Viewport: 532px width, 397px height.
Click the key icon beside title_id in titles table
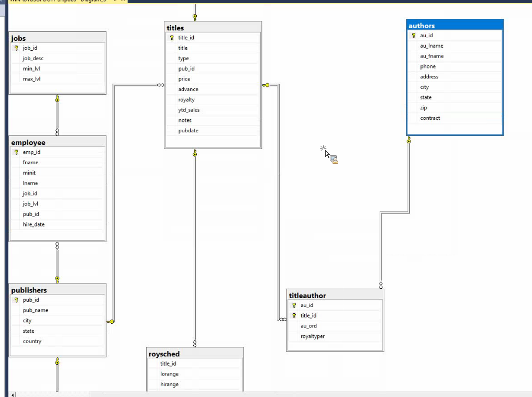coord(172,38)
